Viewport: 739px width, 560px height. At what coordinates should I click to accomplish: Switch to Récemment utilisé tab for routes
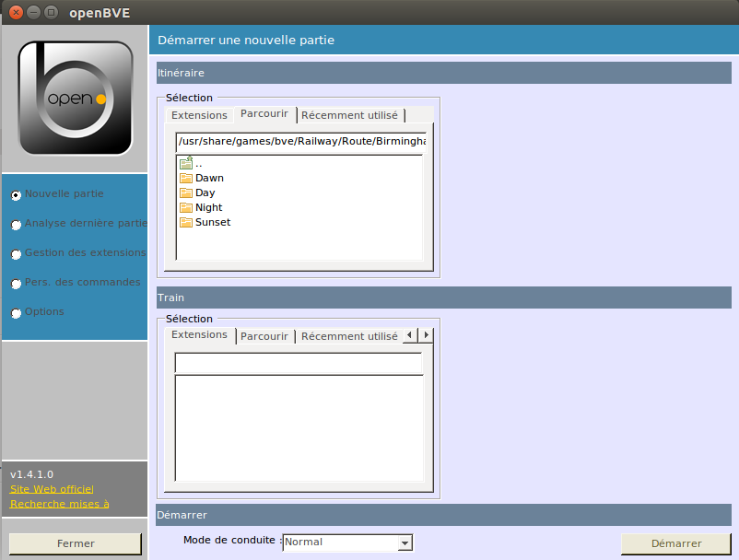[349, 114]
